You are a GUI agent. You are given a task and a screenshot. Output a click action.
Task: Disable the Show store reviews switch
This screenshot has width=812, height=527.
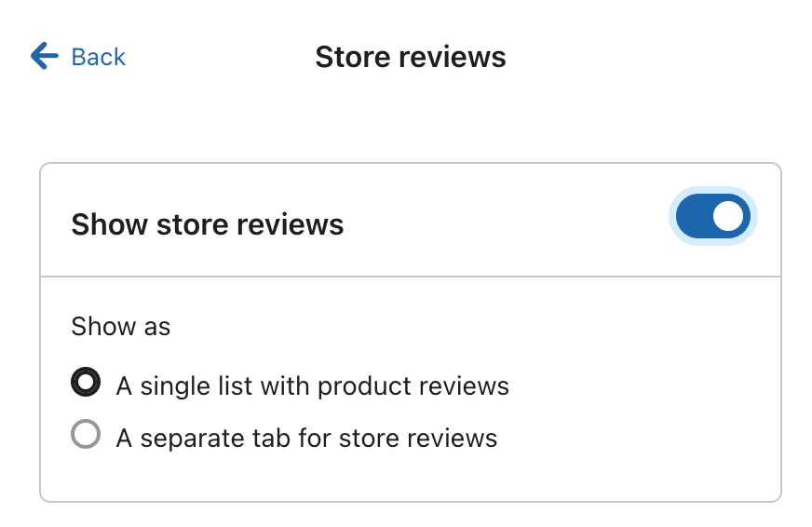(712, 217)
